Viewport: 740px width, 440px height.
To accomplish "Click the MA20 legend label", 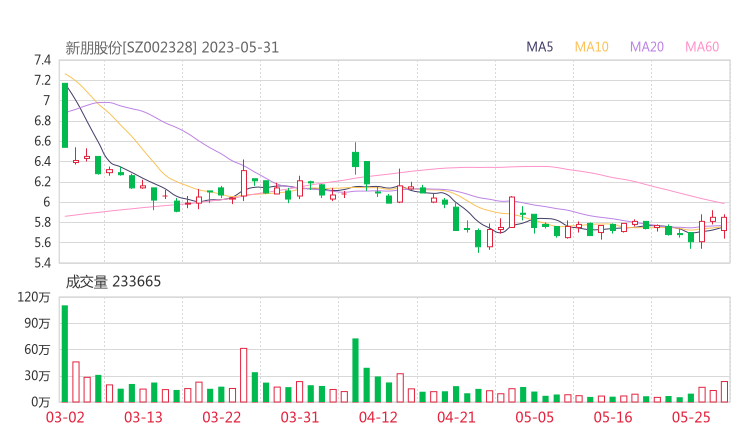I will (x=647, y=47).
